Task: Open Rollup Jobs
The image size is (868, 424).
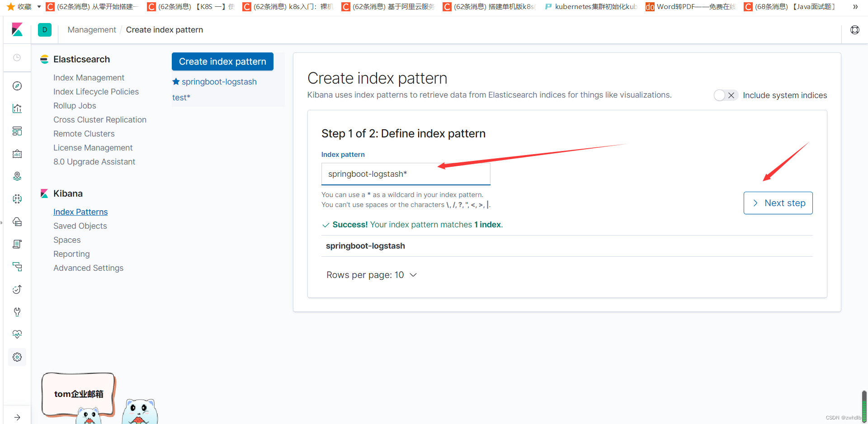Action: tap(75, 106)
